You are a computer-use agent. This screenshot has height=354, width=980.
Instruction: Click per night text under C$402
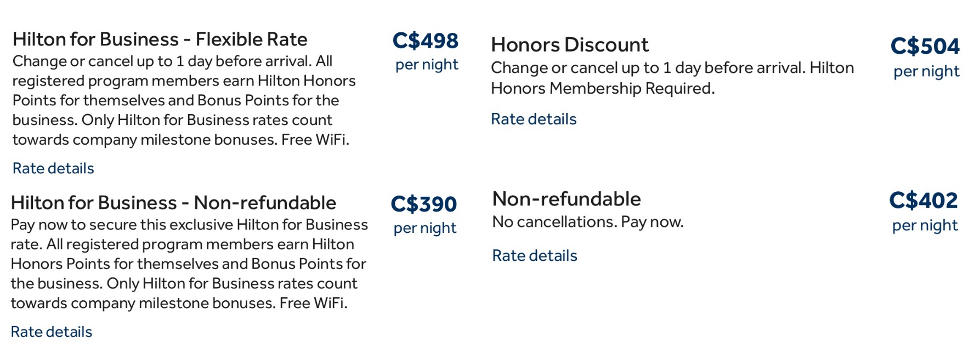[x=924, y=225]
